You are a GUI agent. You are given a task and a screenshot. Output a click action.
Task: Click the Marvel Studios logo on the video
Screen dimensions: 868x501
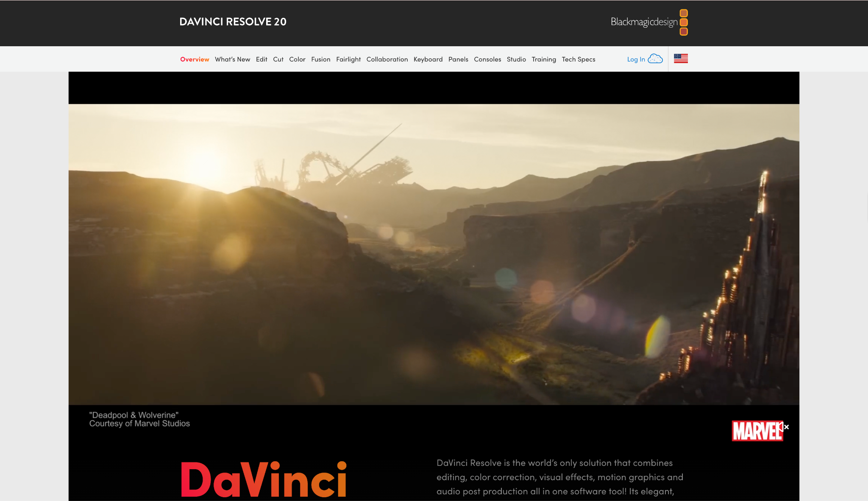(x=757, y=432)
